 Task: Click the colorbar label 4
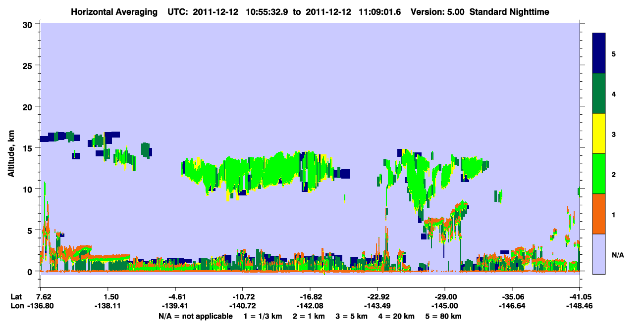click(614, 94)
